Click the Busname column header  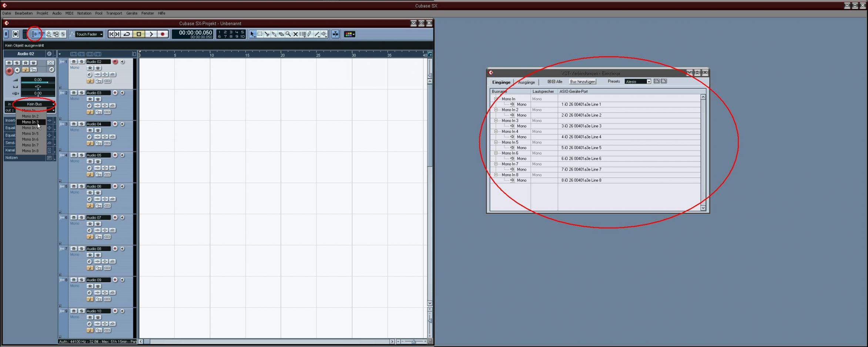[x=510, y=91]
